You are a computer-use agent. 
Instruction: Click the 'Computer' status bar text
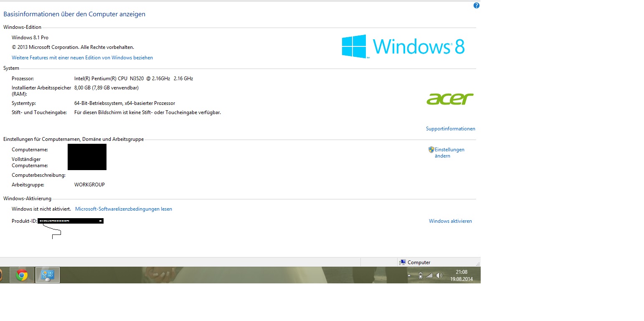419,262
